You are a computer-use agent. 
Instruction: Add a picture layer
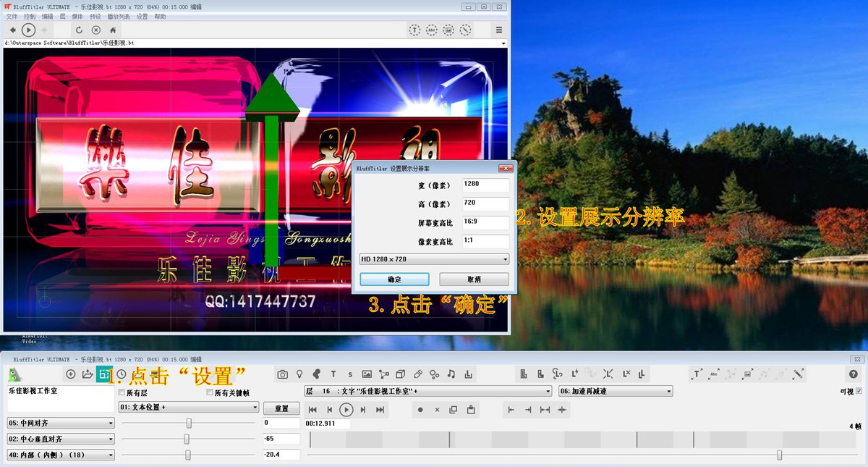click(x=367, y=374)
